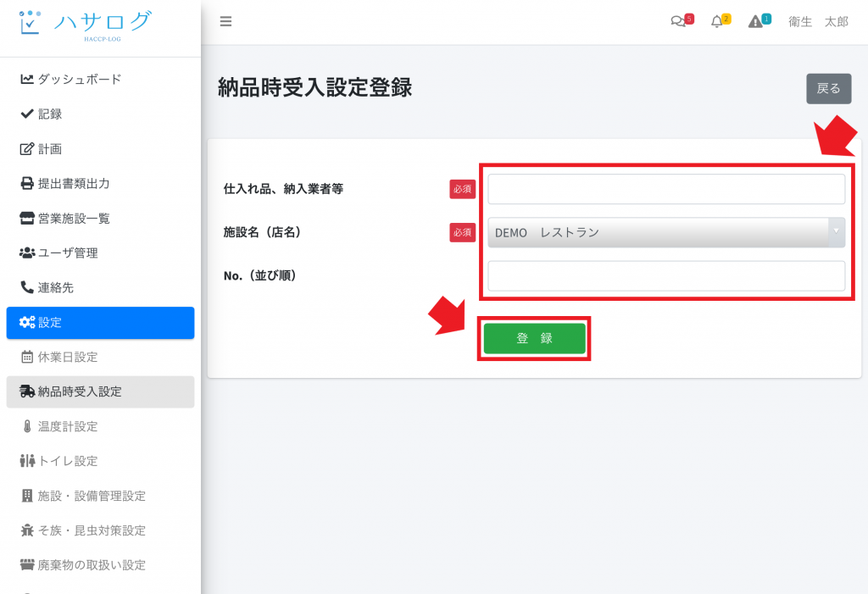Open bell notifications icon
The height and width of the screenshot is (594, 868).
click(721, 21)
